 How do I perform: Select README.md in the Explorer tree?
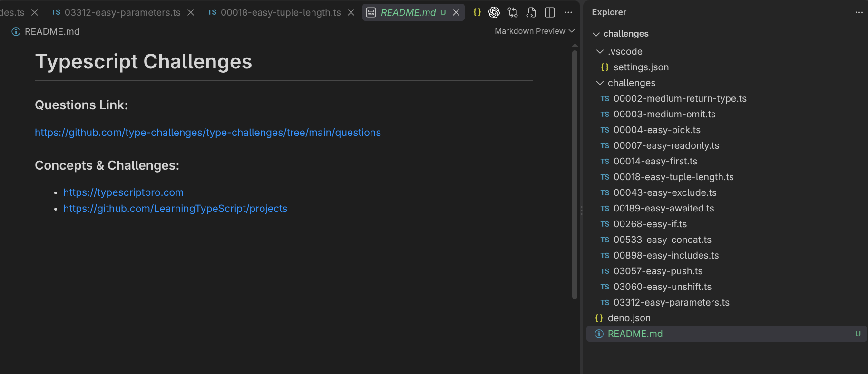pyautogui.click(x=727, y=334)
